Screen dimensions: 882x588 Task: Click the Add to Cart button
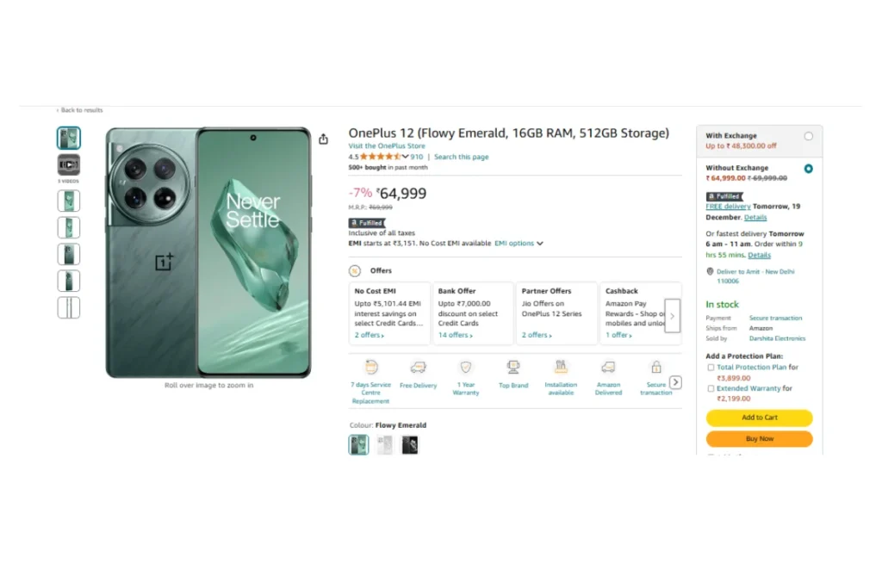pos(760,418)
